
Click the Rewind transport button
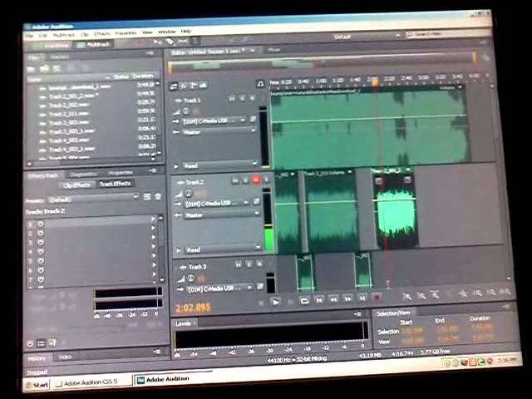coord(333,299)
